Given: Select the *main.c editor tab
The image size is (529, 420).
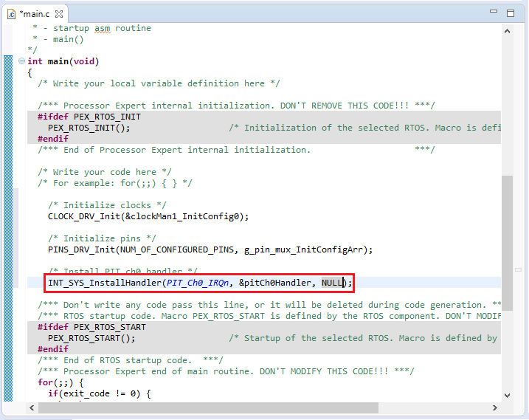Looking at the screenshot, I should tap(35, 14).
